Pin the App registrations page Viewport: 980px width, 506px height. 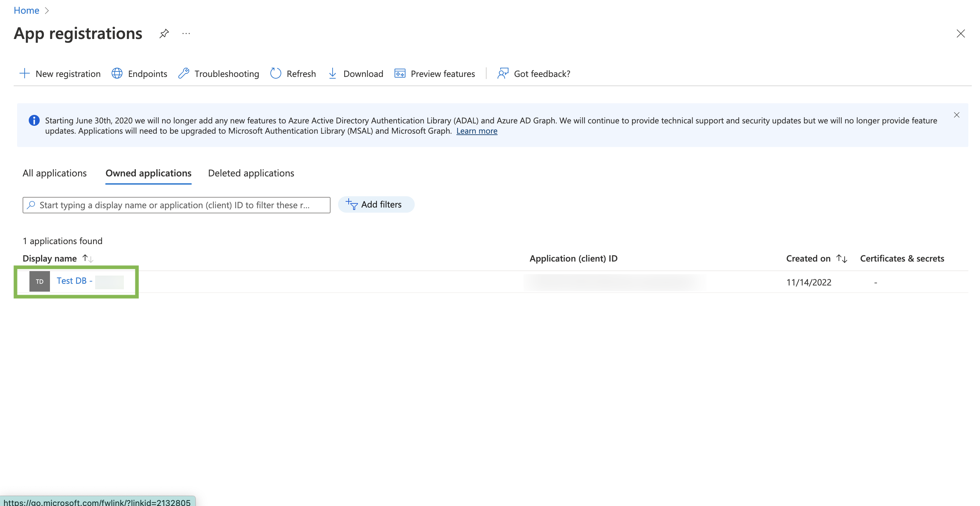click(x=164, y=34)
